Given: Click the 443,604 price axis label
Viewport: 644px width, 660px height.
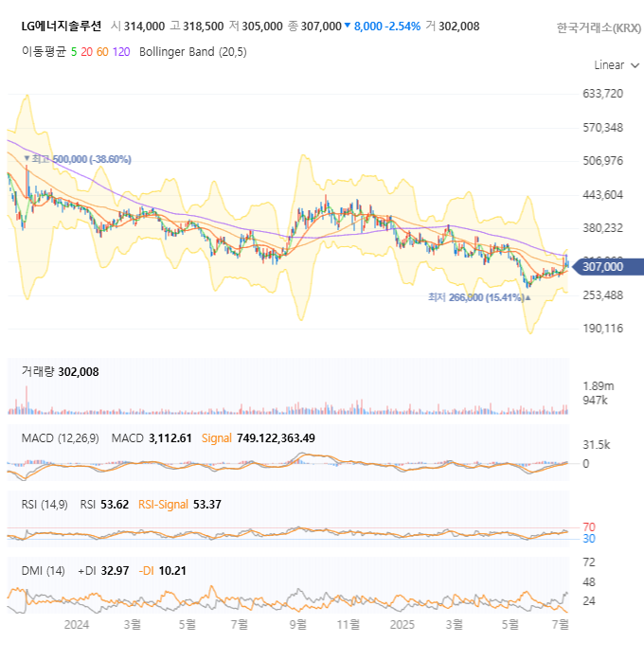Looking at the screenshot, I should click(x=602, y=195).
